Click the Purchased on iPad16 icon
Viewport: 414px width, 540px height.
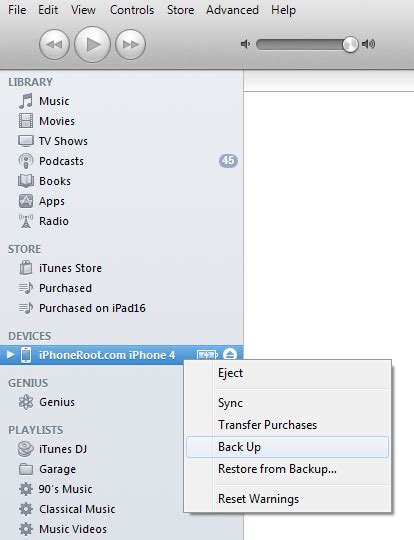pyautogui.click(x=26, y=308)
